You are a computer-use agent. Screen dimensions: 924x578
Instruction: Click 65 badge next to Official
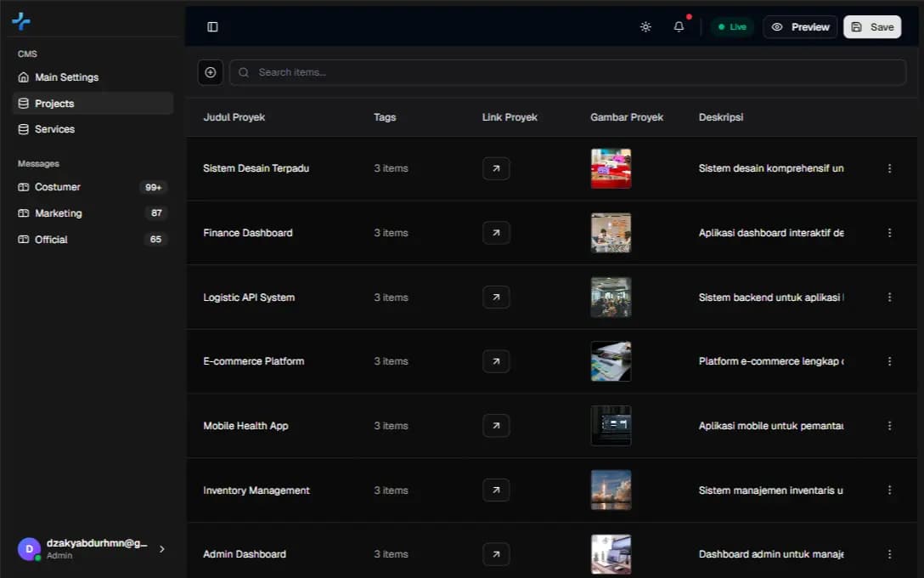coord(155,240)
